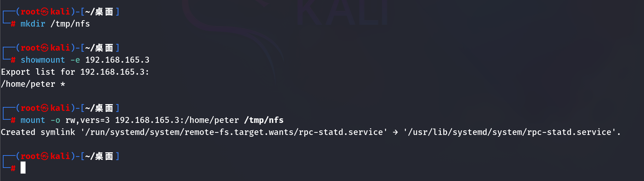This screenshot has height=181, width=644.
Task: Click the terminal cursor block
Action: [23, 168]
